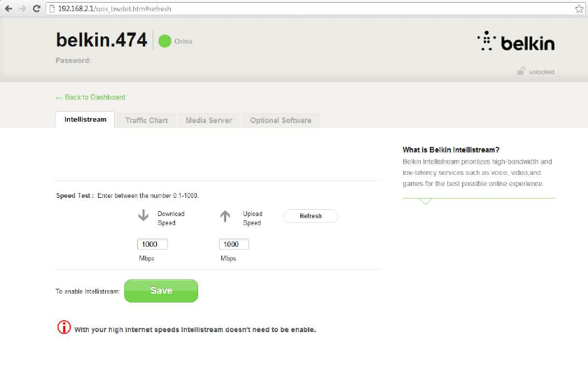This screenshot has width=588, height=365.
Task: Click the Refresh speed test button
Action: pyautogui.click(x=311, y=216)
